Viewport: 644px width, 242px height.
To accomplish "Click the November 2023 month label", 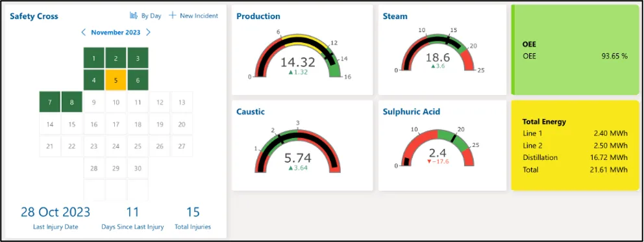I will pyautogui.click(x=116, y=32).
